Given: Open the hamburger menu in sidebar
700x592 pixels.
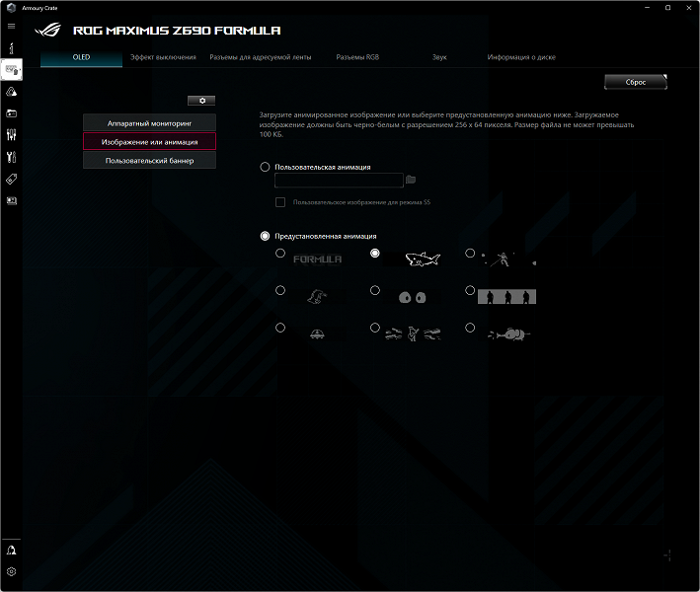Looking at the screenshot, I should coord(12,26).
